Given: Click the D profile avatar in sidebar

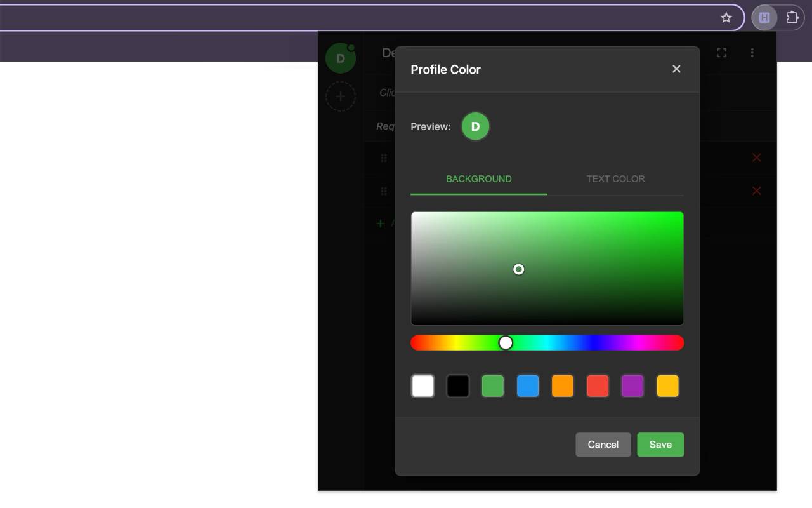Looking at the screenshot, I should [341, 58].
